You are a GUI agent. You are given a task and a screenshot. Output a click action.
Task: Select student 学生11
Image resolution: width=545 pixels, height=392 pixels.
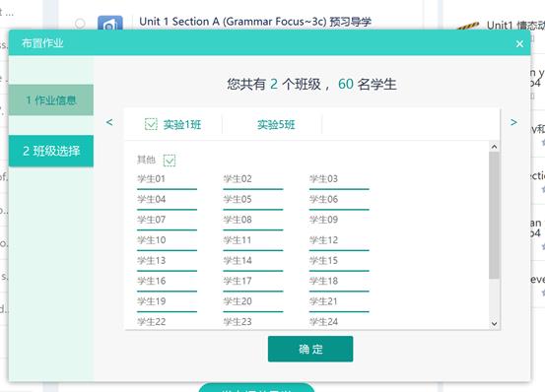[238, 240]
